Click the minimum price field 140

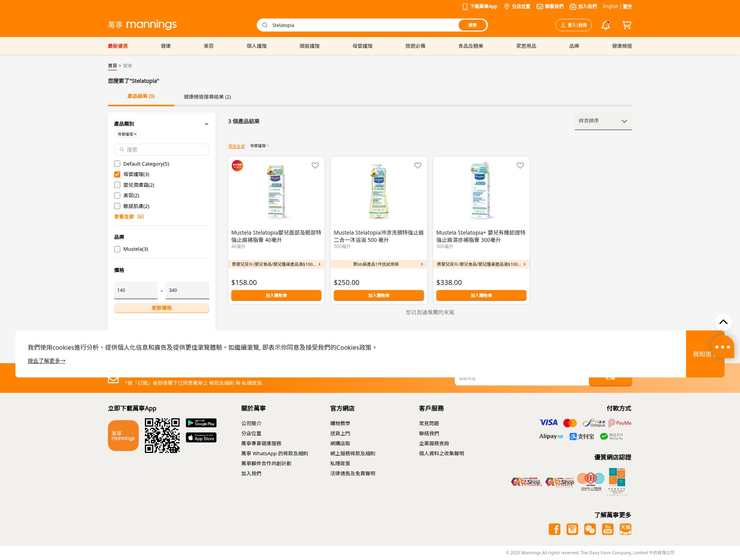[x=136, y=290]
